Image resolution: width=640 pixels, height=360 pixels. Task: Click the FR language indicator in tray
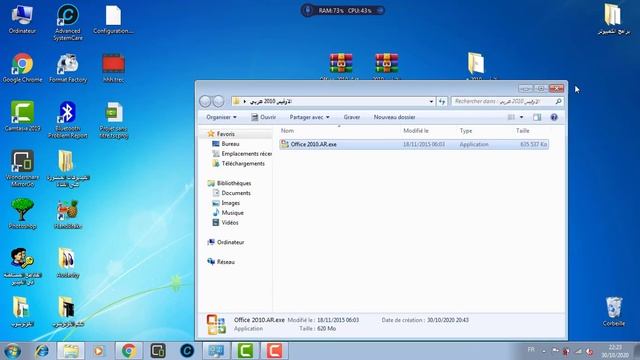531,350
